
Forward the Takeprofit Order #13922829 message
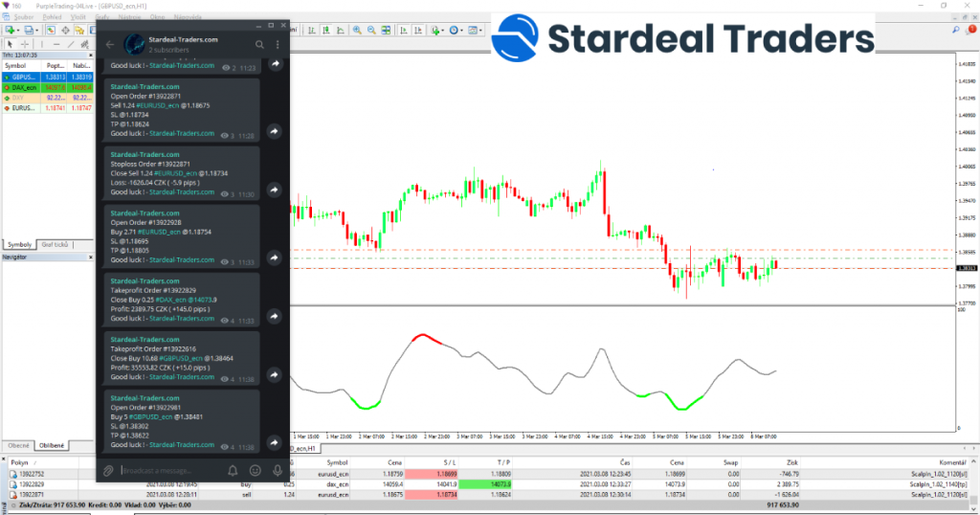coord(275,316)
